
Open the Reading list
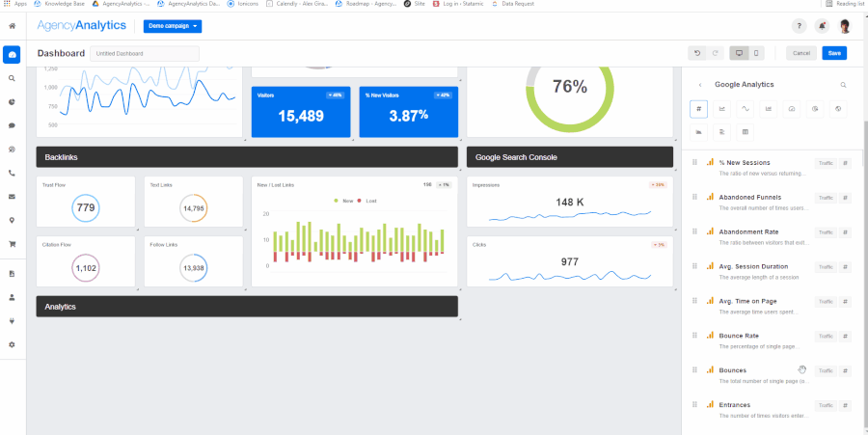(845, 3)
